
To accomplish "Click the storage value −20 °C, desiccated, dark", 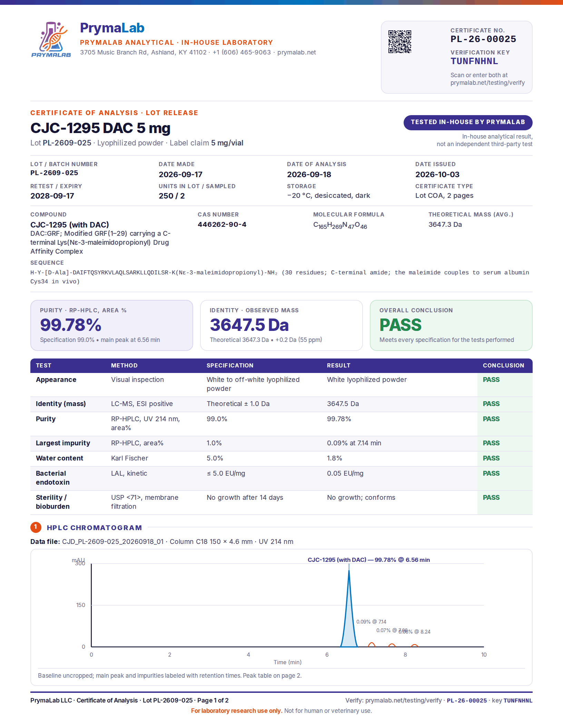I will pyautogui.click(x=328, y=195).
